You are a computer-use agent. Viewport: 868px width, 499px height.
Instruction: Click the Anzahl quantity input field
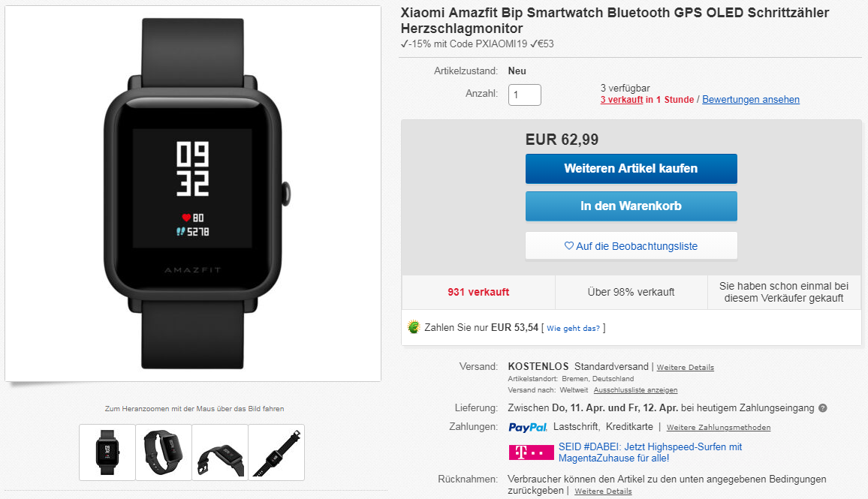[524, 95]
